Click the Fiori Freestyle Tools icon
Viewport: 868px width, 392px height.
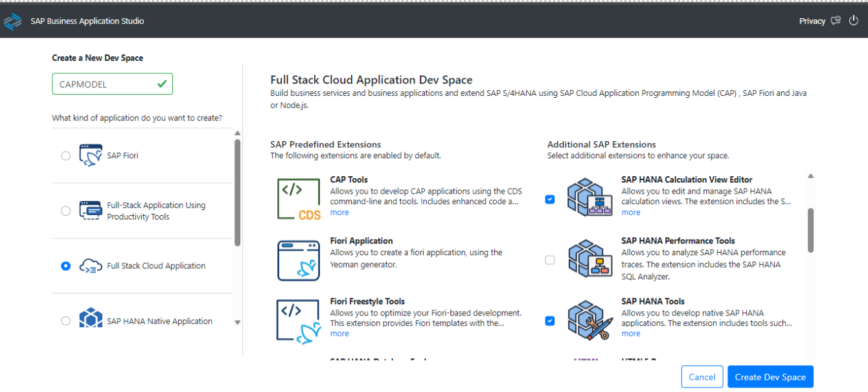coord(299,321)
